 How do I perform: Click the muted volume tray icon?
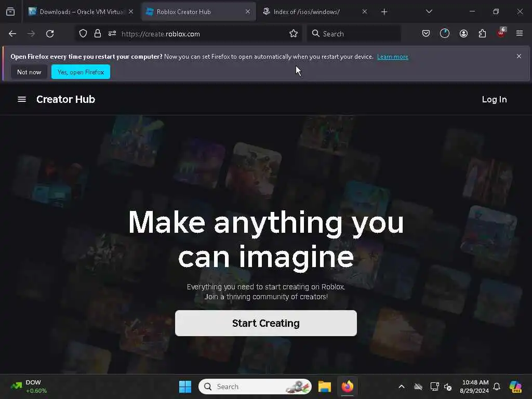[448, 387]
